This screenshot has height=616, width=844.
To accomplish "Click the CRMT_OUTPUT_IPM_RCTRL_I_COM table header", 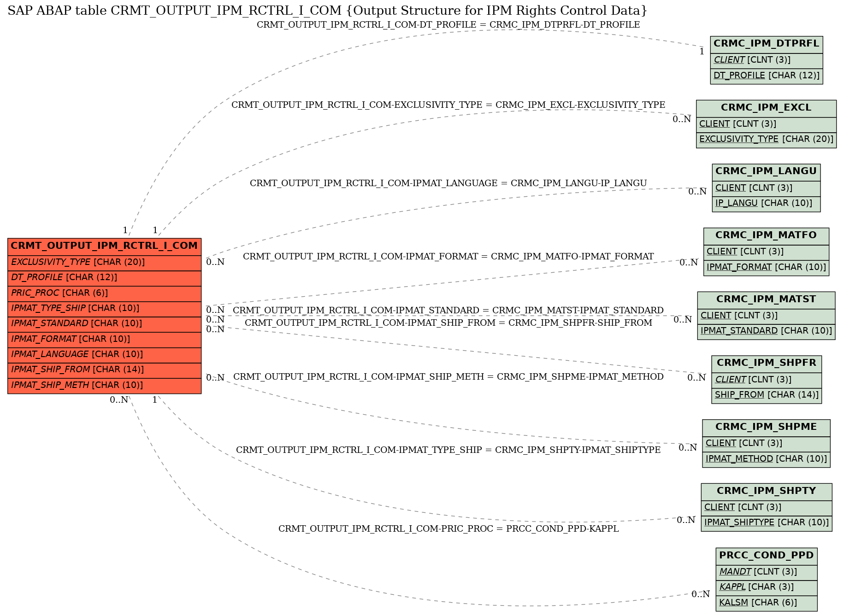I will (x=104, y=246).
